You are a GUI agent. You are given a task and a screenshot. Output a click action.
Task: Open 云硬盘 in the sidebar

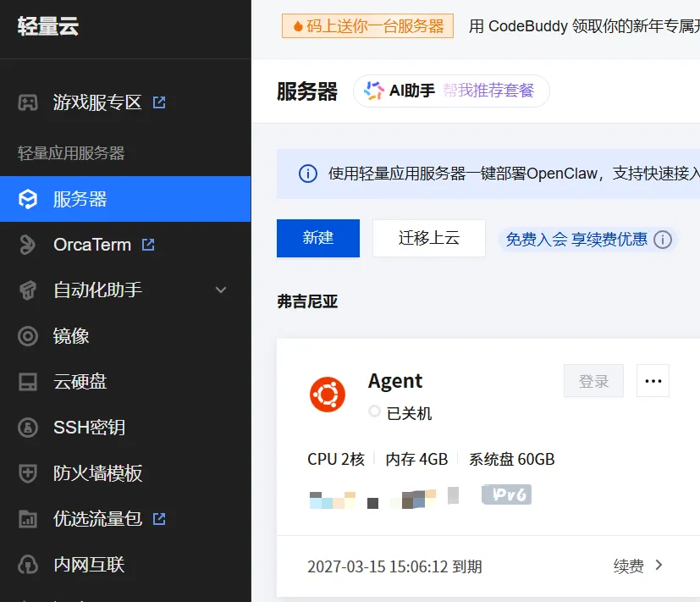pyautogui.click(x=80, y=382)
